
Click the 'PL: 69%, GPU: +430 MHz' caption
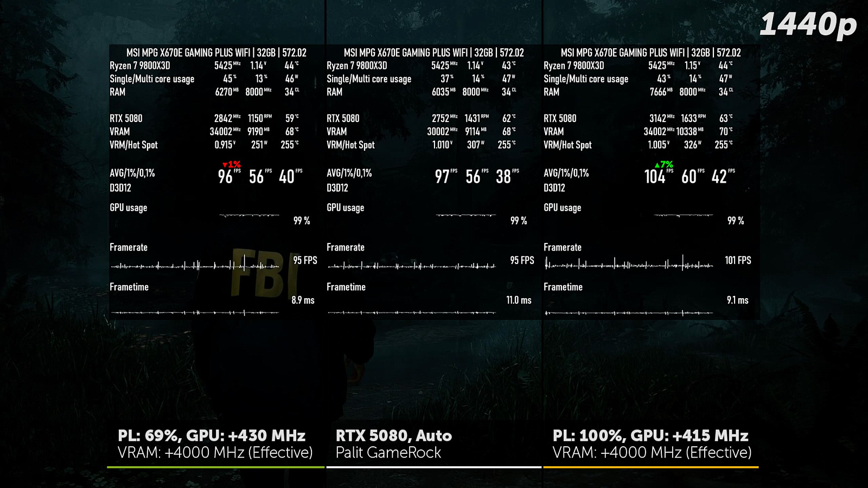(x=212, y=435)
